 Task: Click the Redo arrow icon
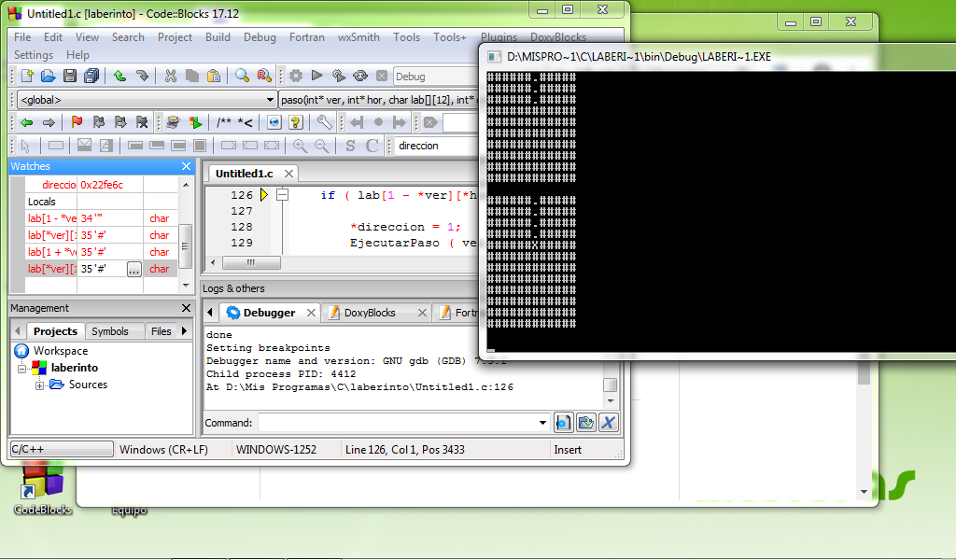click(142, 77)
